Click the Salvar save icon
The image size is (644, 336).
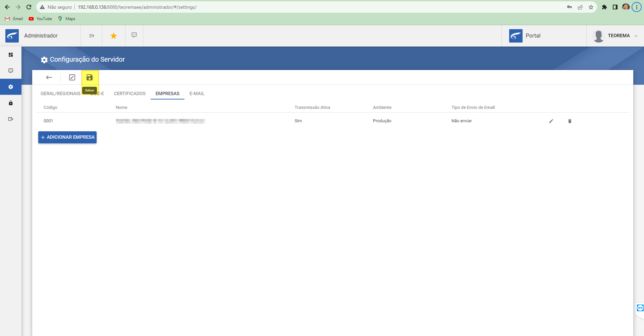pos(90,77)
